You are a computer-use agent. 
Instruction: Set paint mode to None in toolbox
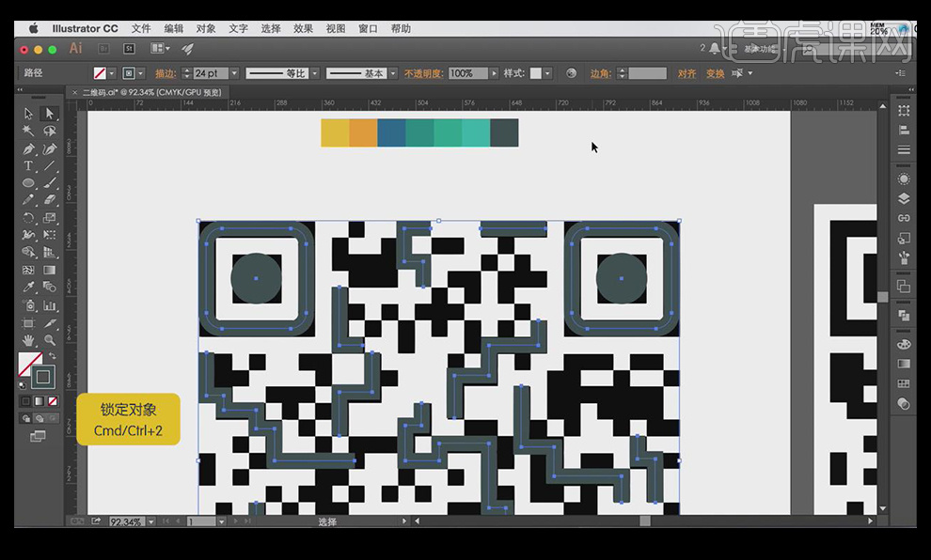53,401
